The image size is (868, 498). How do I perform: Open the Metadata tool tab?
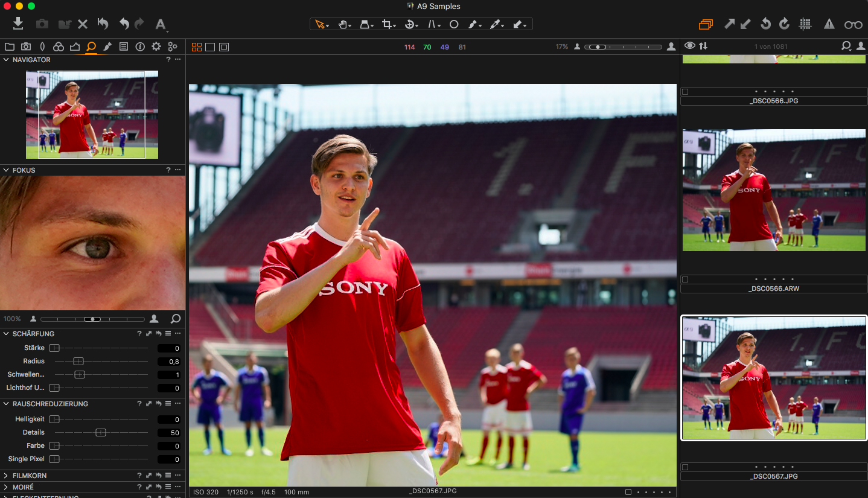coord(124,46)
